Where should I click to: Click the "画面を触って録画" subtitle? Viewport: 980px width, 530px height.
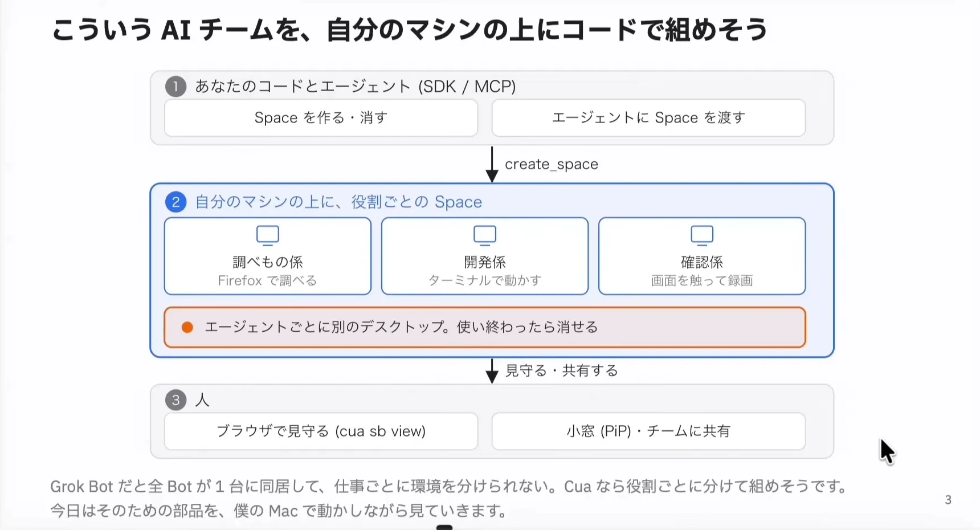point(702,280)
